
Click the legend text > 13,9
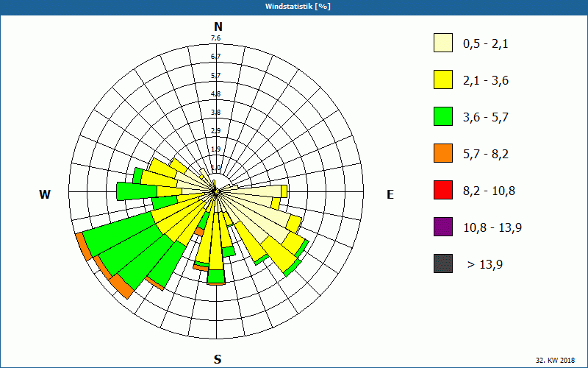(x=485, y=265)
